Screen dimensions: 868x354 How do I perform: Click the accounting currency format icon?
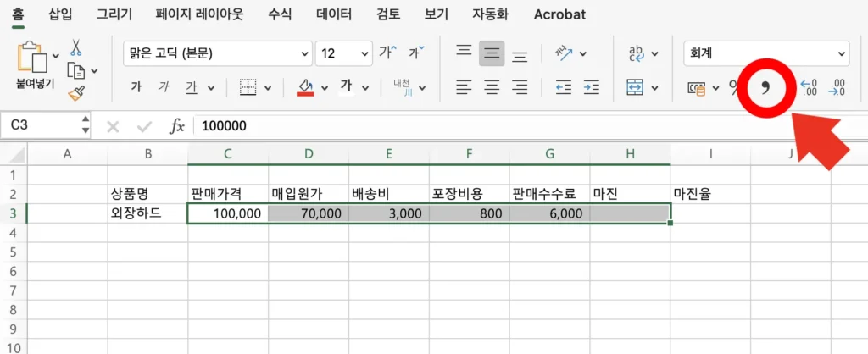[697, 87]
